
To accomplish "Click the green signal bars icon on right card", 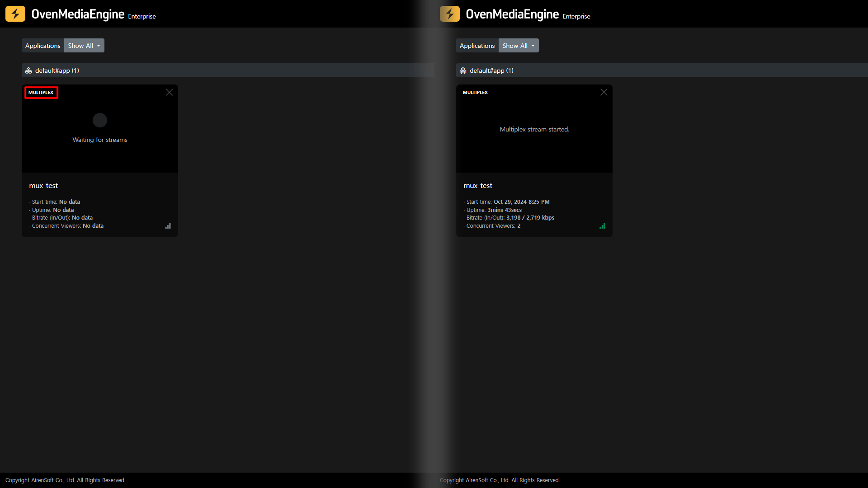I will point(602,226).
